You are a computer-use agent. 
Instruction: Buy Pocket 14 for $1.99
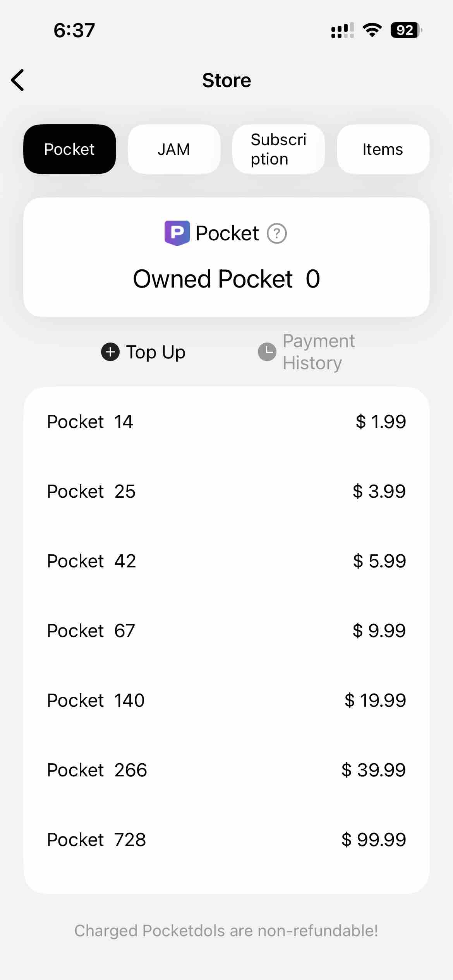pos(226,421)
